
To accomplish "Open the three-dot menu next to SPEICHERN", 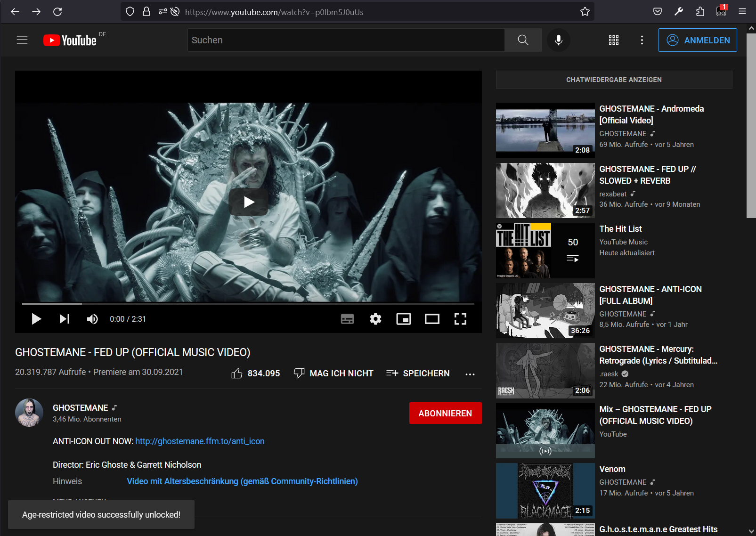I will pos(470,374).
